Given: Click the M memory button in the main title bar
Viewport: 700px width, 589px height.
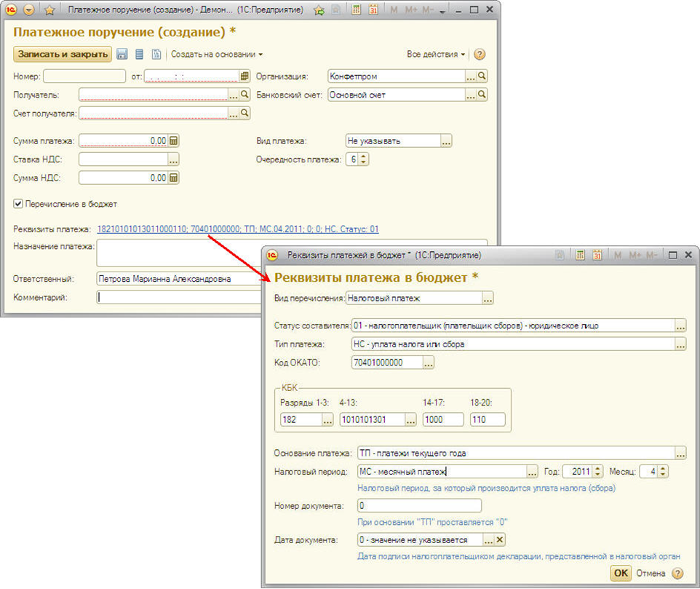Looking at the screenshot, I should (x=394, y=9).
